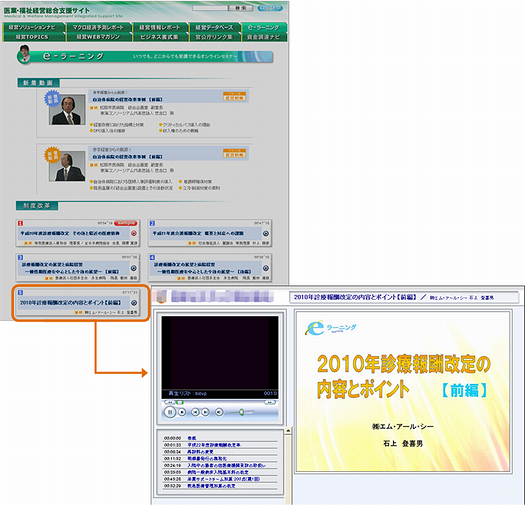The width and height of the screenshot is (525, 505).
Task: Open the play arrow on card 4
Action: tap(266, 268)
